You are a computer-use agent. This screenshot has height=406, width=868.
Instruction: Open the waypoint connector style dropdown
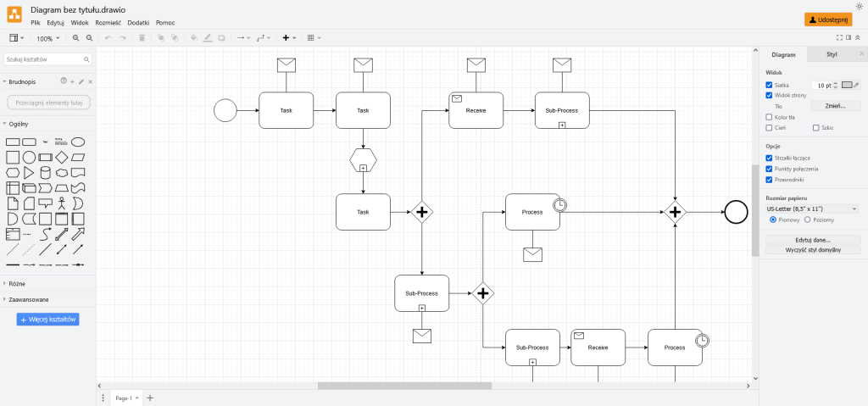(x=264, y=38)
